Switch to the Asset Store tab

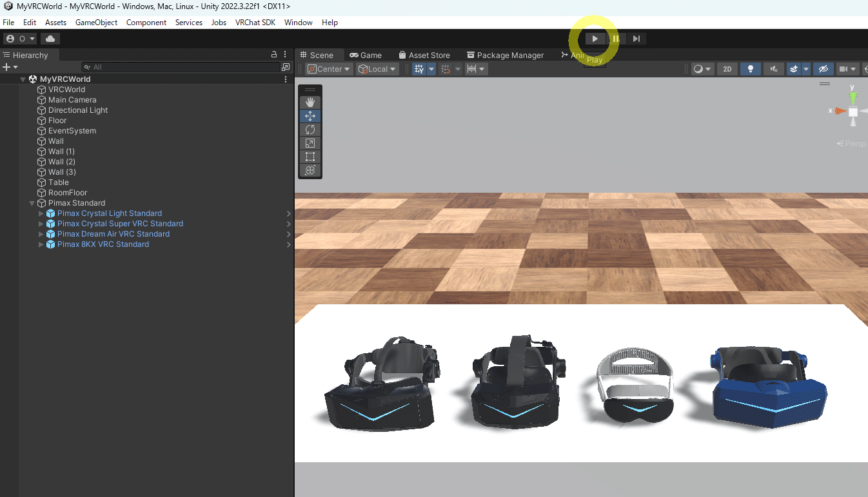[x=424, y=55]
